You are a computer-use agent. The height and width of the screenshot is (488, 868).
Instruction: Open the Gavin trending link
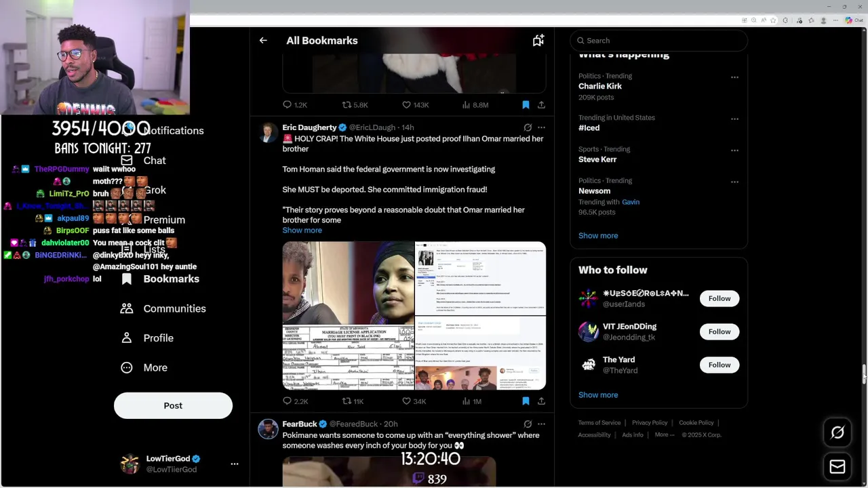(x=631, y=202)
